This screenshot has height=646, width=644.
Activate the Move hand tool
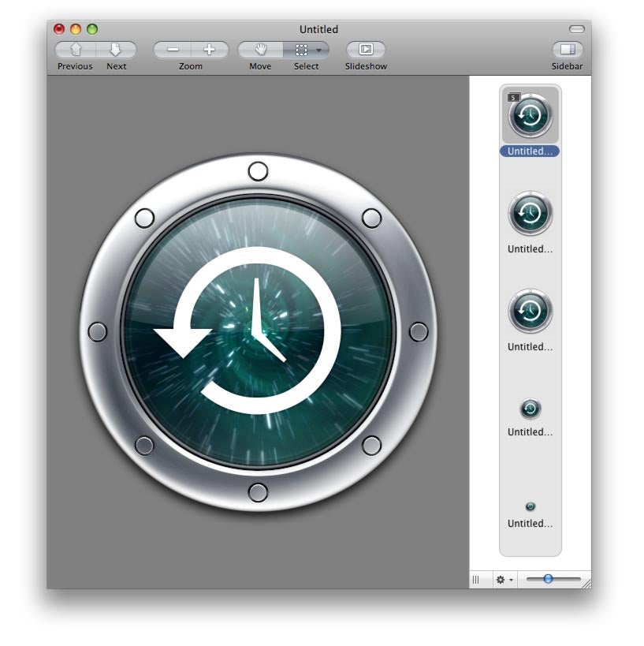[260, 50]
